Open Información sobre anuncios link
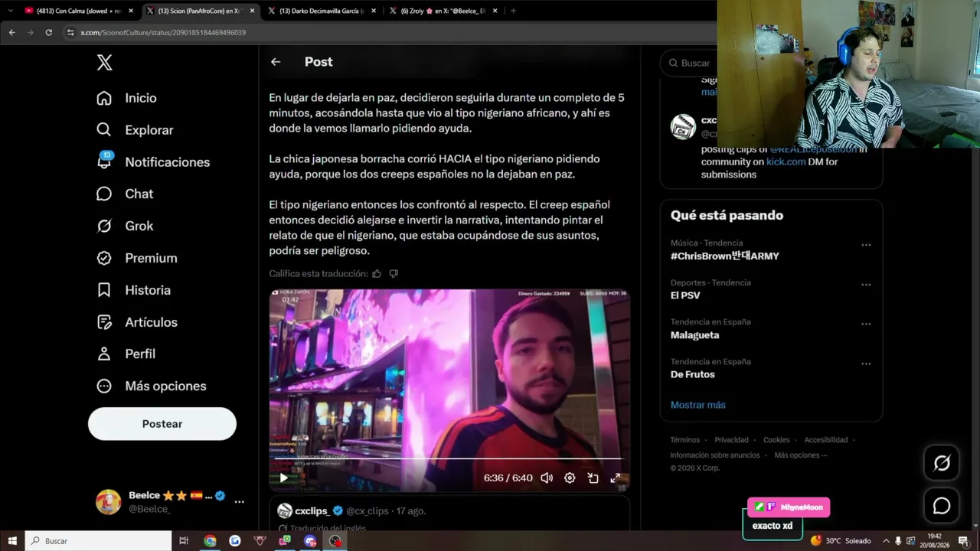This screenshot has height=551, width=980. (714, 455)
